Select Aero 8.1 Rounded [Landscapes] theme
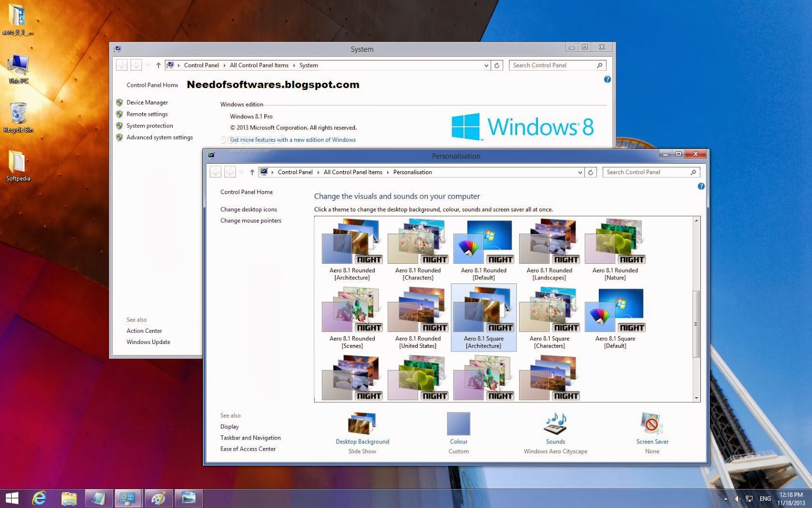This screenshot has width=812, height=508. pos(550,250)
